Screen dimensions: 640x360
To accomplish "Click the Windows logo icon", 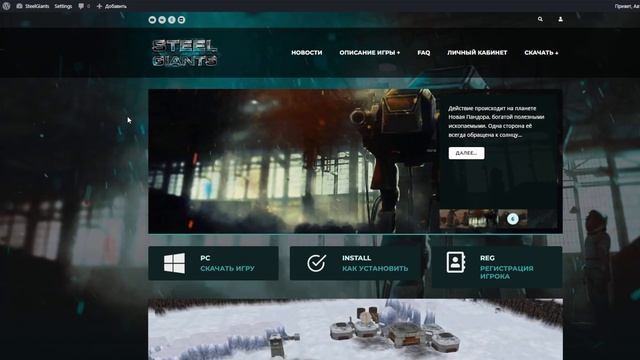I will [174, 263].
